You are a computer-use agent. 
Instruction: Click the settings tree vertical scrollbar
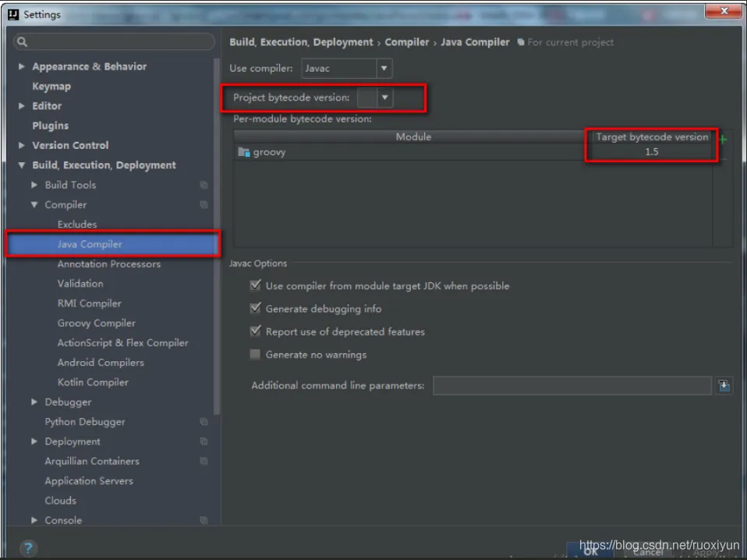click(217, 236)
